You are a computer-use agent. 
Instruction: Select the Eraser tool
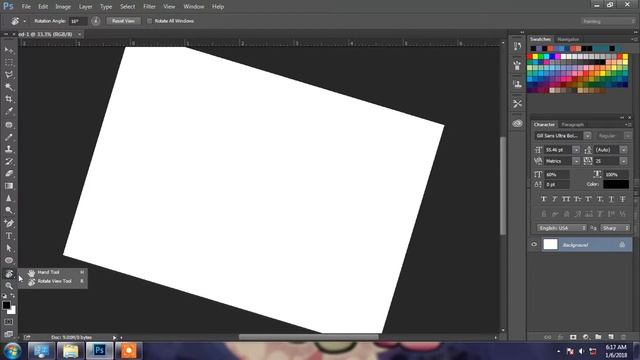(9, 173)
